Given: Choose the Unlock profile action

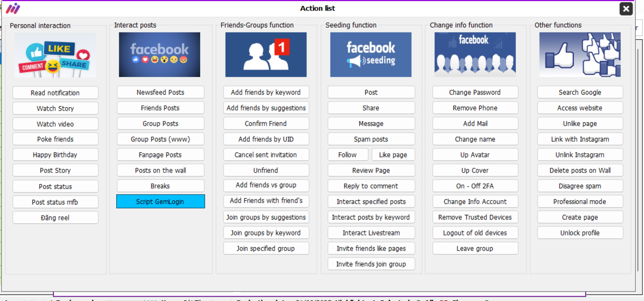Looking at the screenshot, I should [580, 233].
